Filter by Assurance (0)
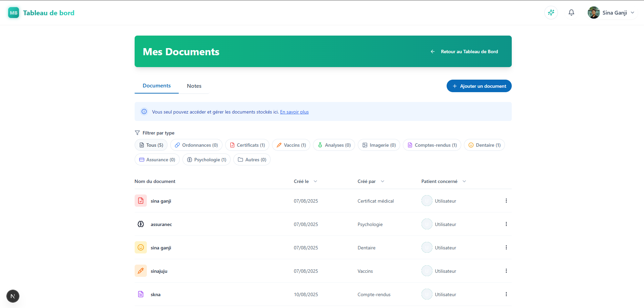This screenshot has width=644, height=308. coord(157,160)
